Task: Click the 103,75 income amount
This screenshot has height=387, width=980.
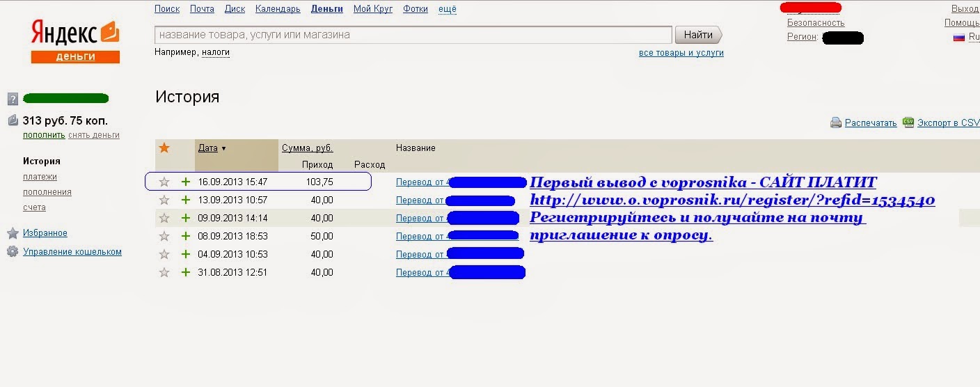Action: [x=319, y=182]
